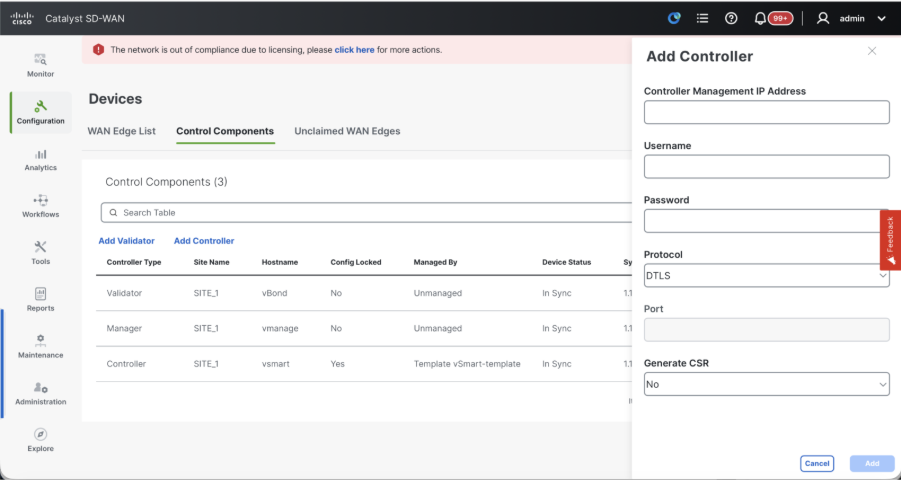Open the help question mark icon

point(731,18)
